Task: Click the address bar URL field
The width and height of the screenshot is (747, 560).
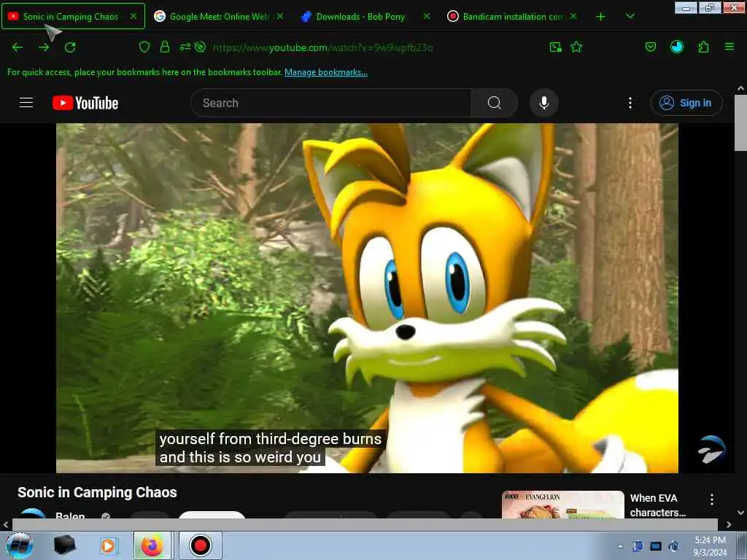Action: pos(322,47)
